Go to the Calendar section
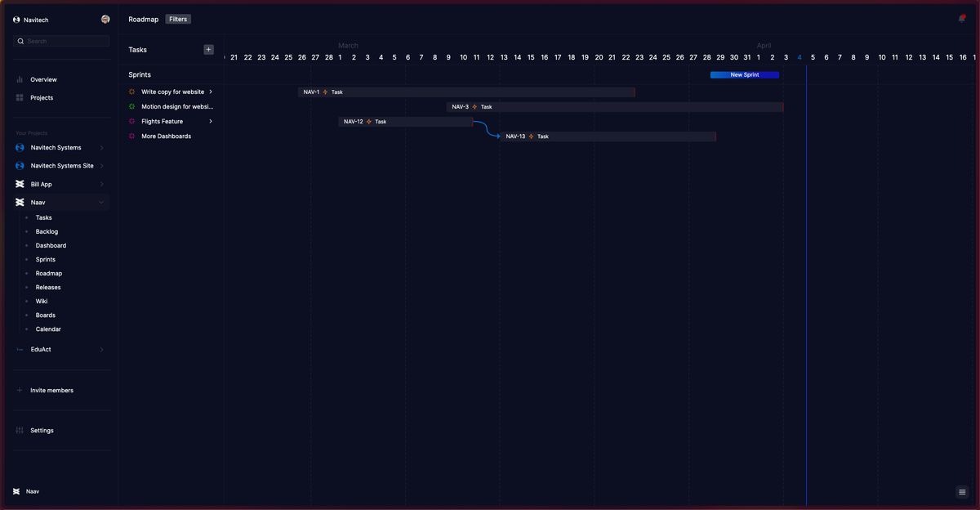The image size is (980, 510). point(48,329)
